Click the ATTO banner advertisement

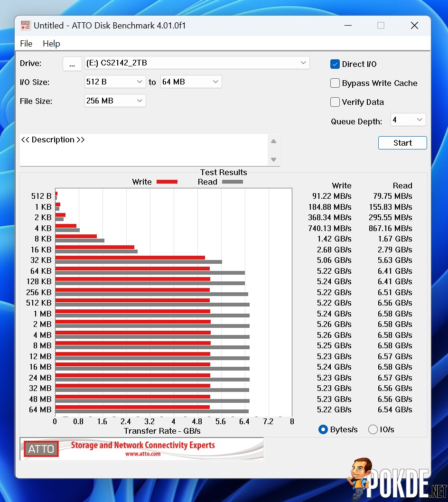pos(142,449)
